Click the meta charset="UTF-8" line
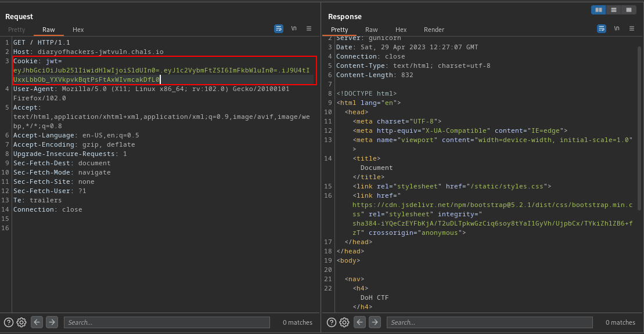The height and width of the screenshot is (334, 644). tap(397, 121)
